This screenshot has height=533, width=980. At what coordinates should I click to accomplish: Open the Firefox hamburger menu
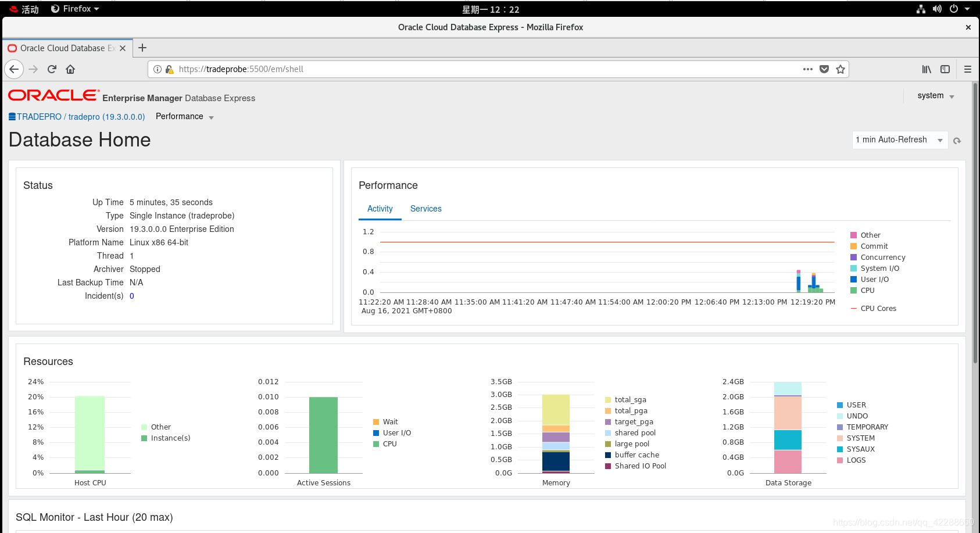click(968, 69)
